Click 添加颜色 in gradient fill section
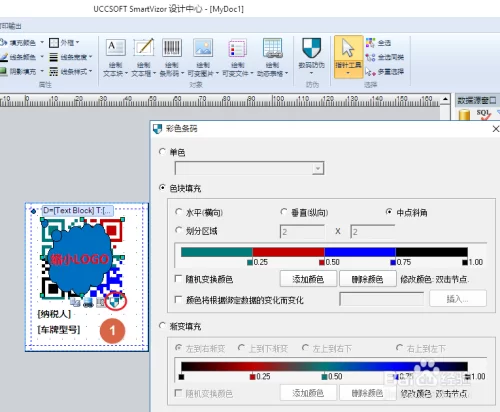500x412 pixels. (308, 393)
